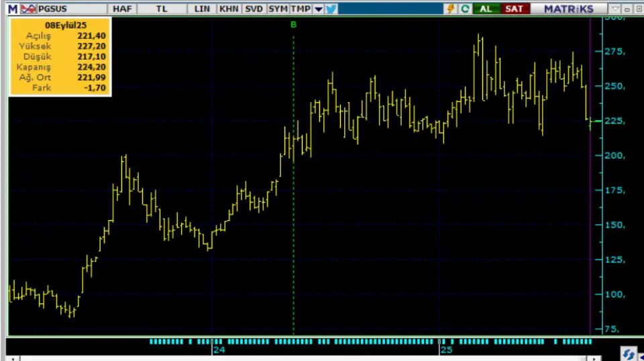Click the MATRIKS brand logo
This screenshot has width=644, height=361.
[568, 9]
